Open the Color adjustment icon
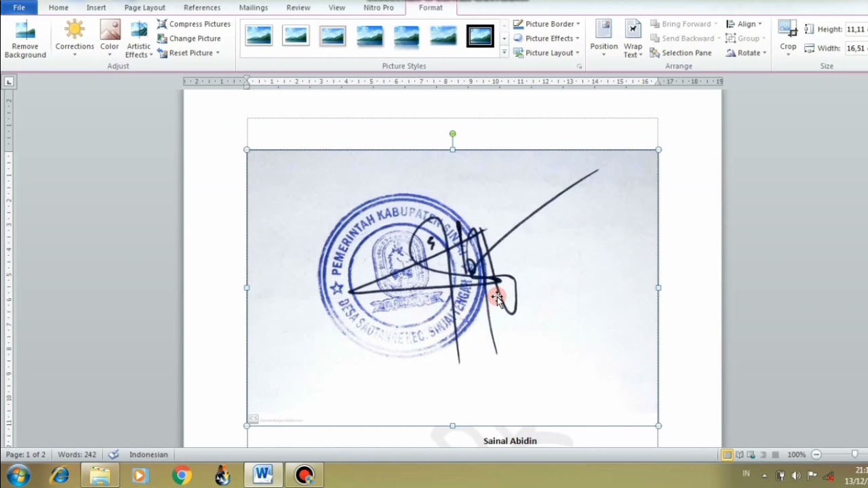868x488 pixels. [110, 30]
